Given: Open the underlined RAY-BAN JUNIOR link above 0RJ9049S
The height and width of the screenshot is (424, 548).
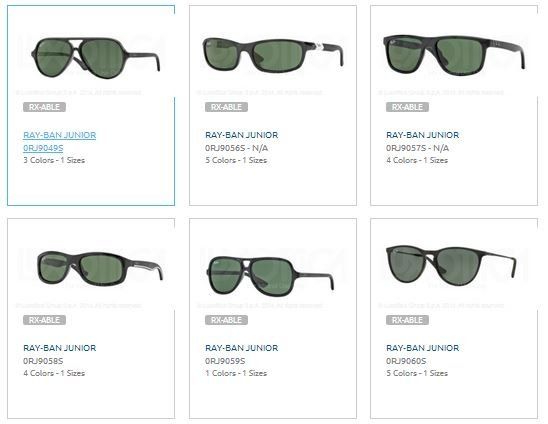Looking at the screenshot, I should coord(60,135).
